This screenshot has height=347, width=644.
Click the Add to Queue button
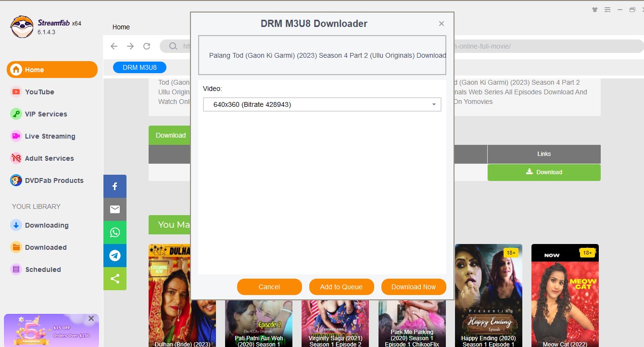click(x=341, y=287)
